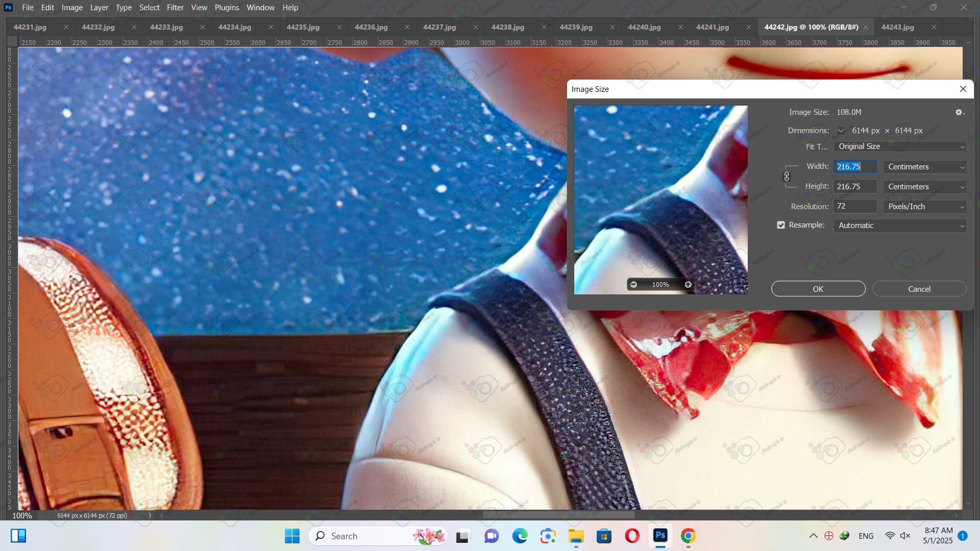Close the 44242.jpg active tab

click(866, 27)
